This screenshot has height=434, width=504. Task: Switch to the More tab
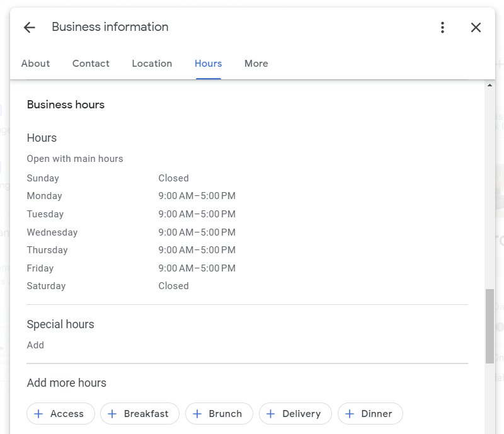256,64
